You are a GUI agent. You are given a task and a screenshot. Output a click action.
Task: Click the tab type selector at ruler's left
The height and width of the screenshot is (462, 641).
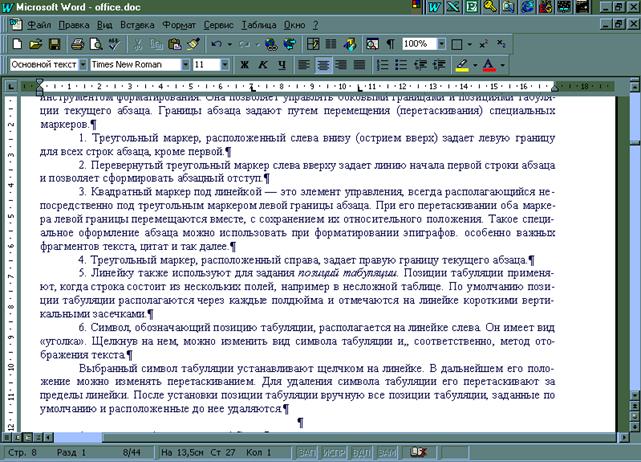pos(11,86)
